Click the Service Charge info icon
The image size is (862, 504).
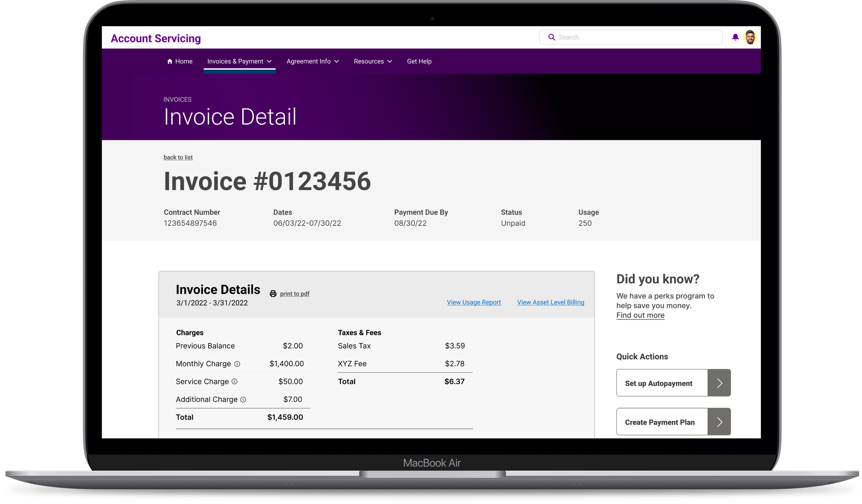coord(234,381)
